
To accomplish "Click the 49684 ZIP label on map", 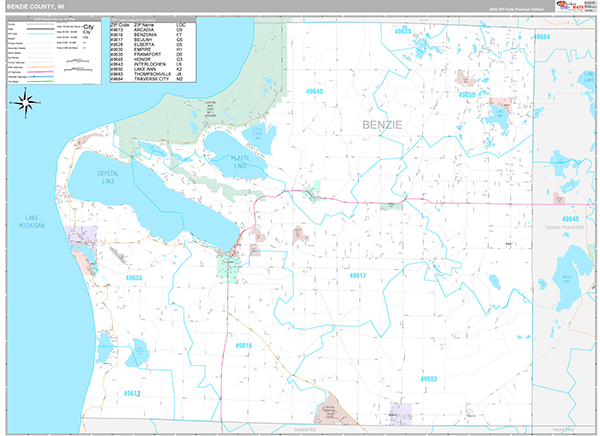I will [x=541, y=37].
